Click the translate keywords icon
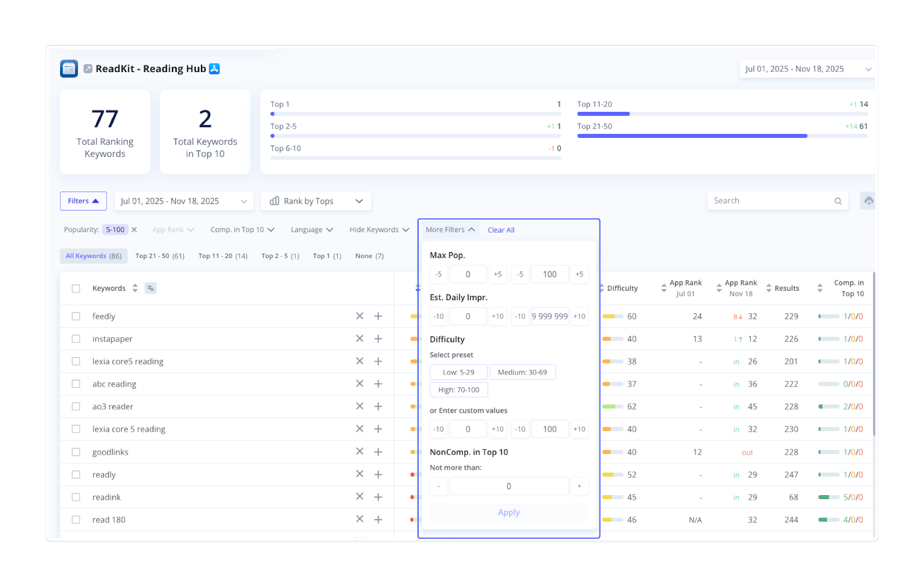This screenshot has height=588, width=924. coord(151,288)
